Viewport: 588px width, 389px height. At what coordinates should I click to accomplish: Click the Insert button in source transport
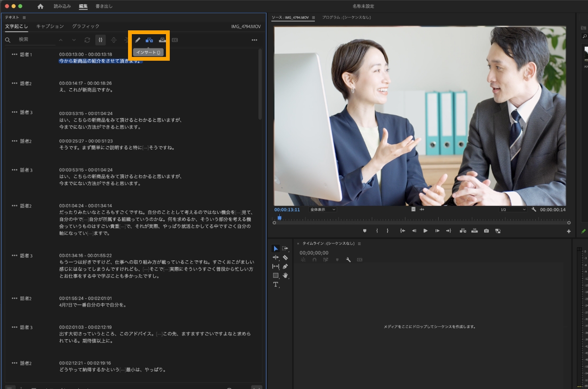[463, 231]
